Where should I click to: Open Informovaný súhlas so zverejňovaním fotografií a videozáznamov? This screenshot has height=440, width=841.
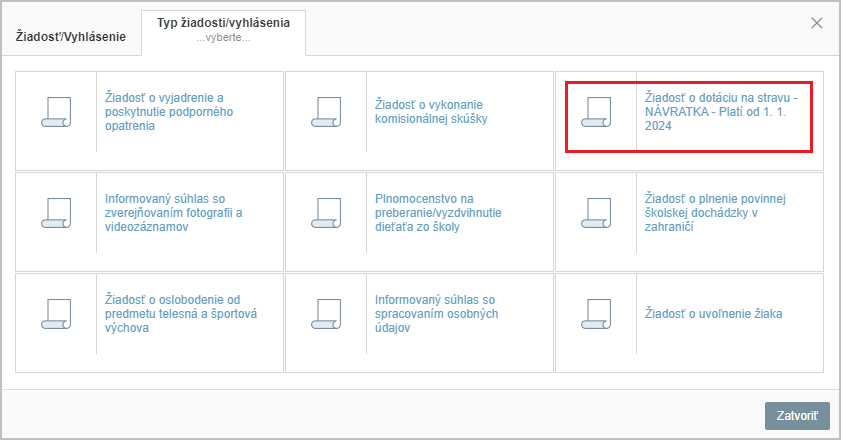(x=173, y=212)
